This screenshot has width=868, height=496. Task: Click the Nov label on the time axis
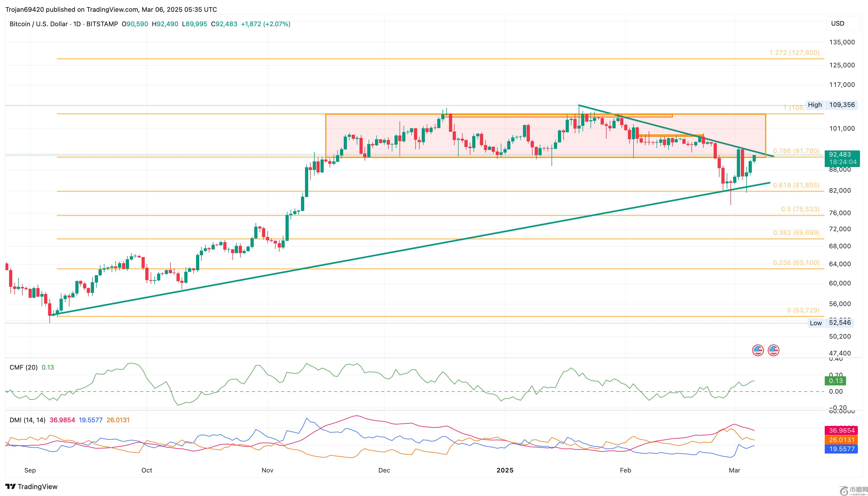tap(267, 470)
